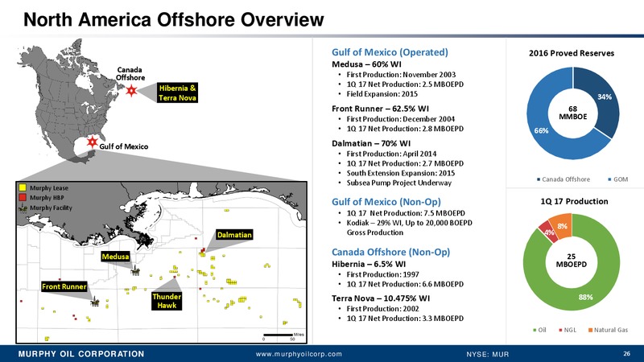Click the First Production: November 2003 bullet

[401, 74]
